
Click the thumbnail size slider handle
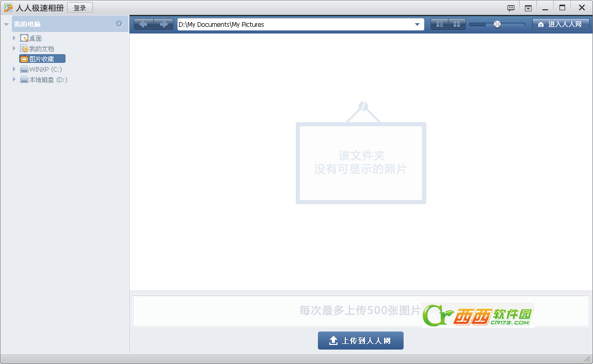point(498,24)
